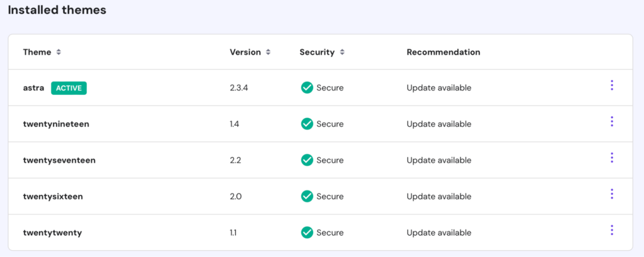
Task: Click the ACTIVE badge next to astra
Action: click(x=69, y=88)
